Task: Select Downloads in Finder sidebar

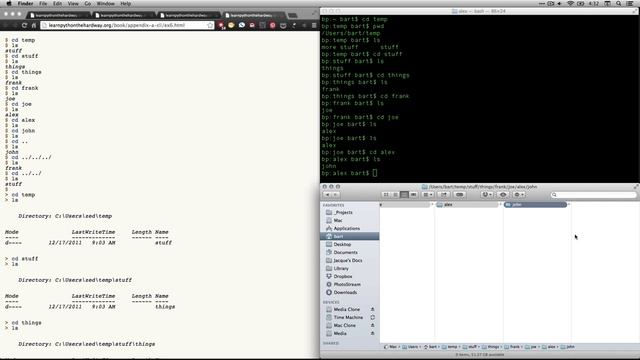Action: 350,293
